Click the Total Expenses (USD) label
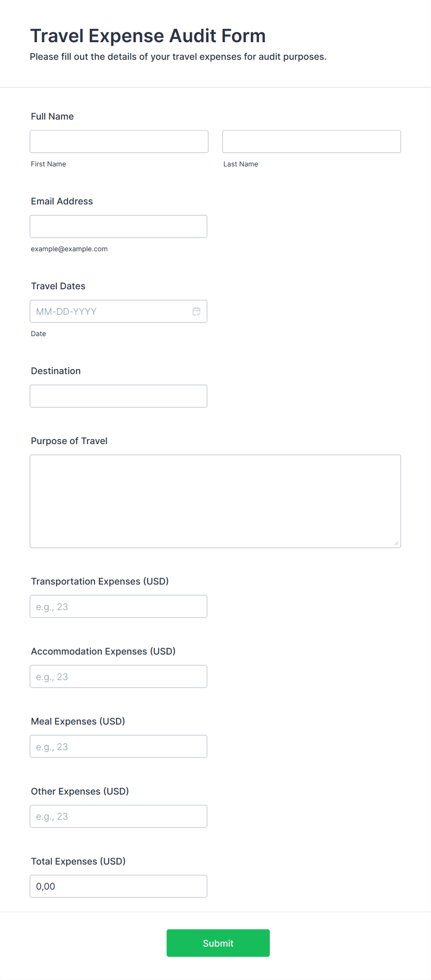The image size is (431, 980). pos(78,861)
